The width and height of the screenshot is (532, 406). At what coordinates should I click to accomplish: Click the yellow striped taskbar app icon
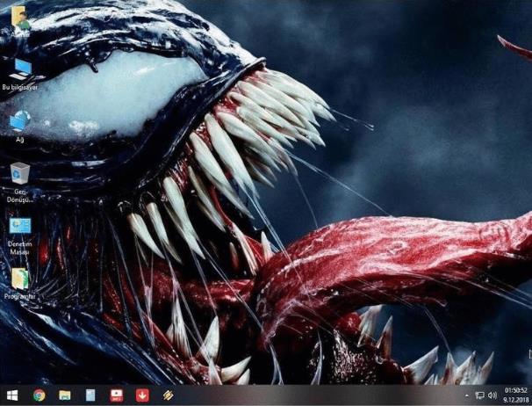click(168, 395)
